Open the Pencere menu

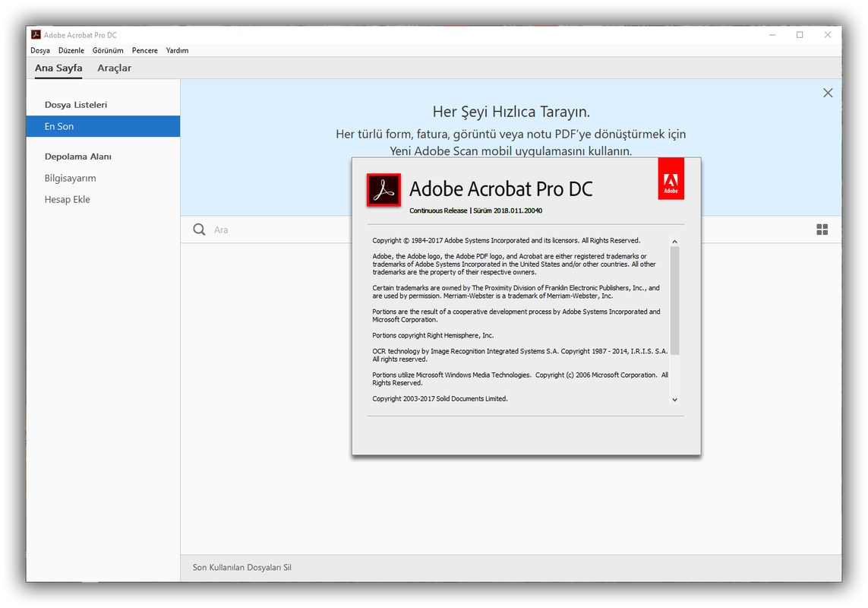[x=144, y=50]
